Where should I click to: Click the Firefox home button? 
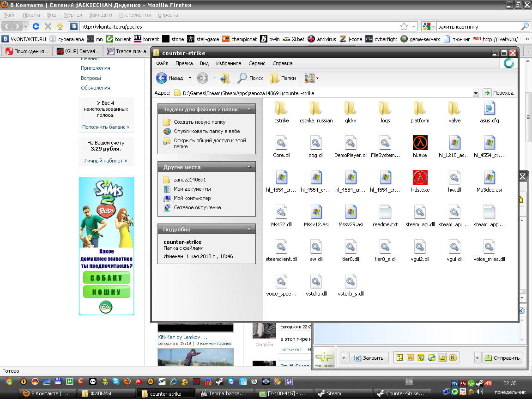(x=60, y=26)
